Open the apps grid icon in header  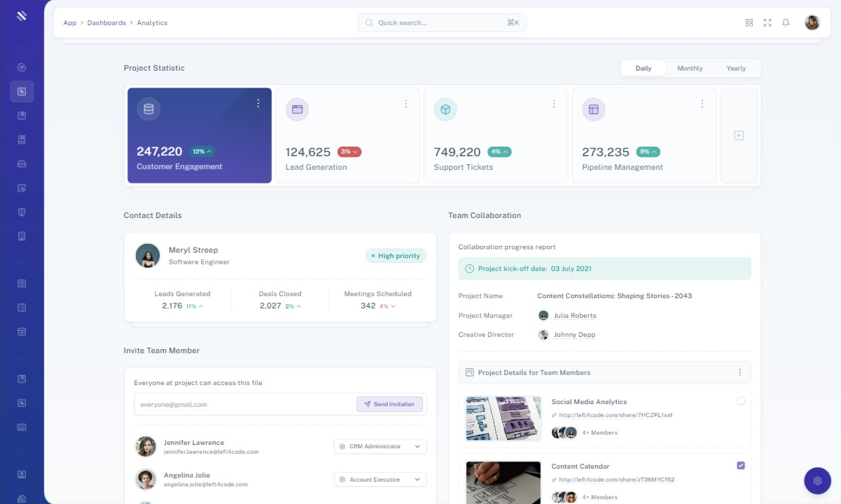click(x=749, y=23)
